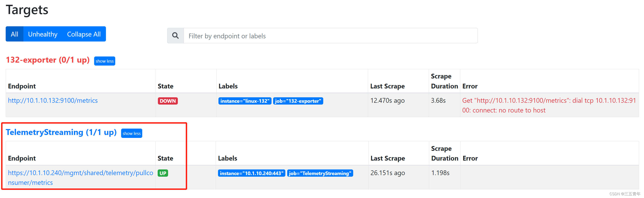The height and width of the screenshot is (198, 644).
Task: Click the UP state badge
Action: (x=163, y=173)
